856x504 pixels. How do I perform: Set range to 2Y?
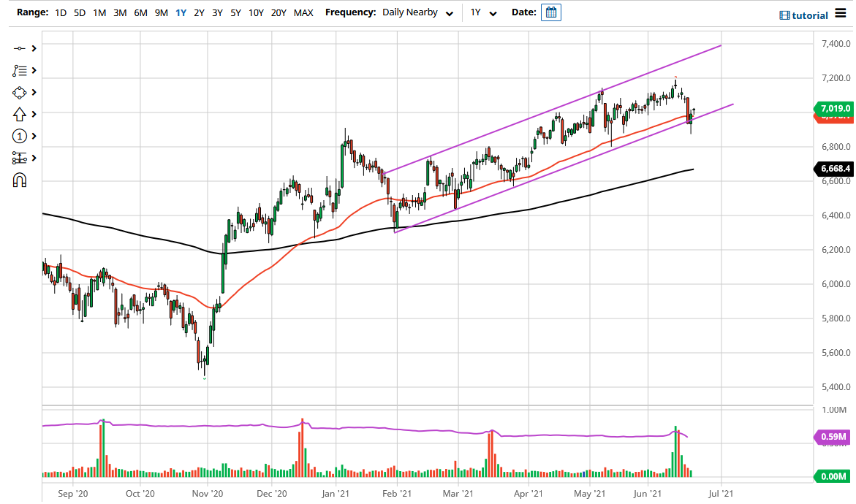click(x=200, y=12)
